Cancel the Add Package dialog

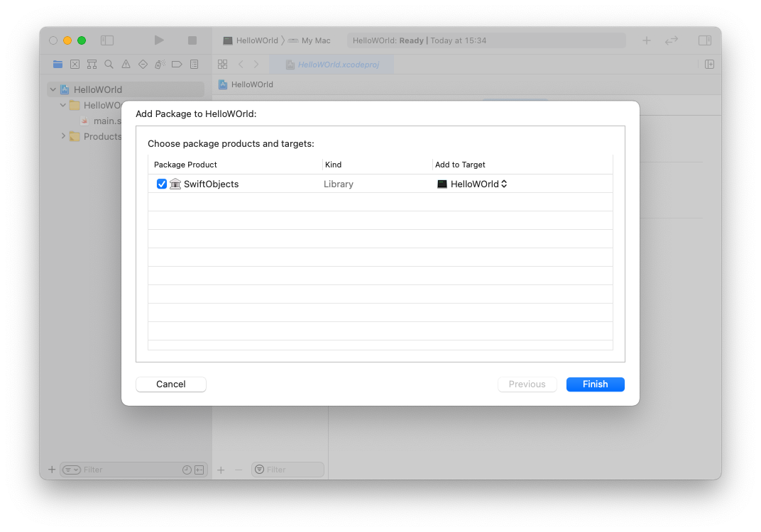coord(171,384)
